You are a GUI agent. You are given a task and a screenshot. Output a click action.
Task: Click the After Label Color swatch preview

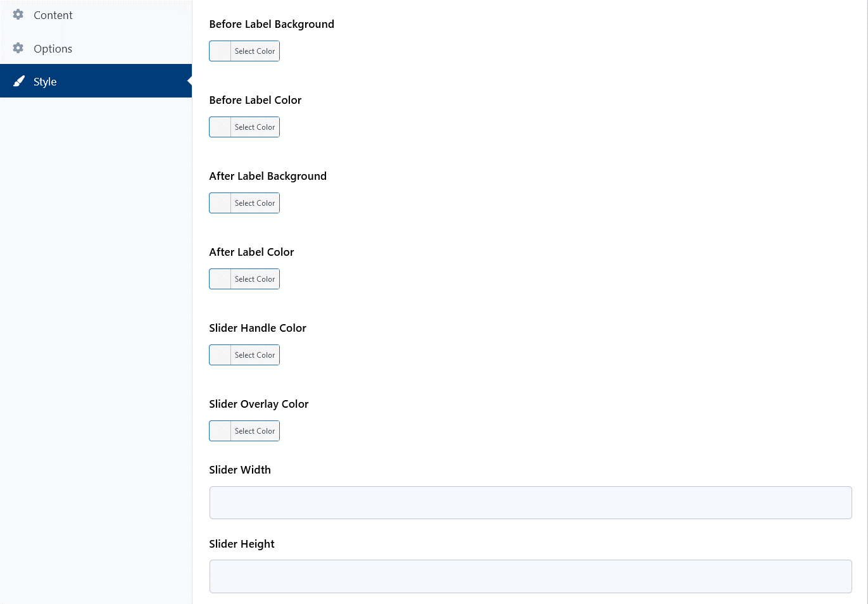[220, 279]
